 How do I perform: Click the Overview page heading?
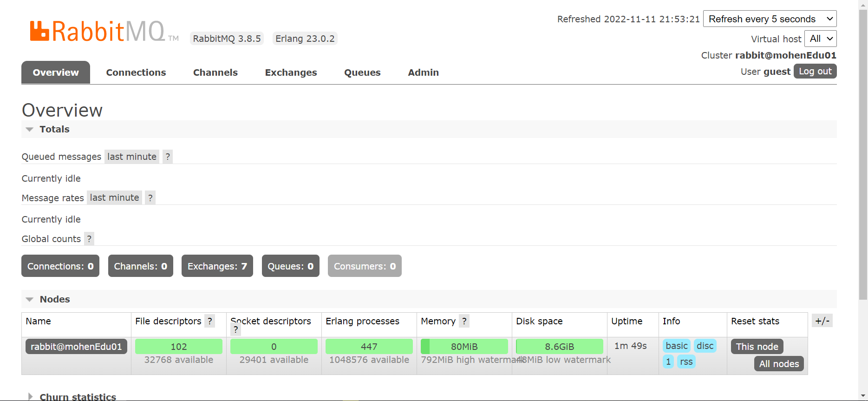(62, 110)
